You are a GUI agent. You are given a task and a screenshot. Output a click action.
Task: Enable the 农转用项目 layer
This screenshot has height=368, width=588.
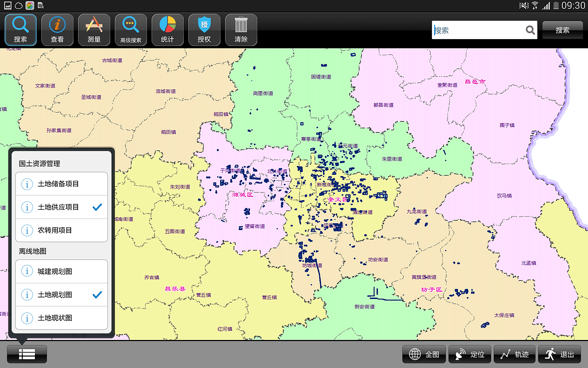[62, 230]
